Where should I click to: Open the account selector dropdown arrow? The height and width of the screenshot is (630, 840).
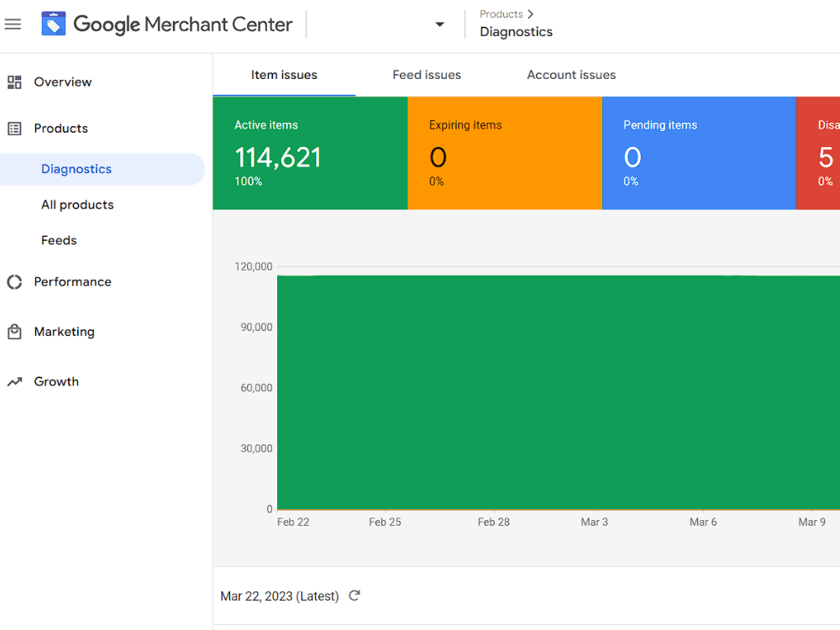[x=439, y=24]
